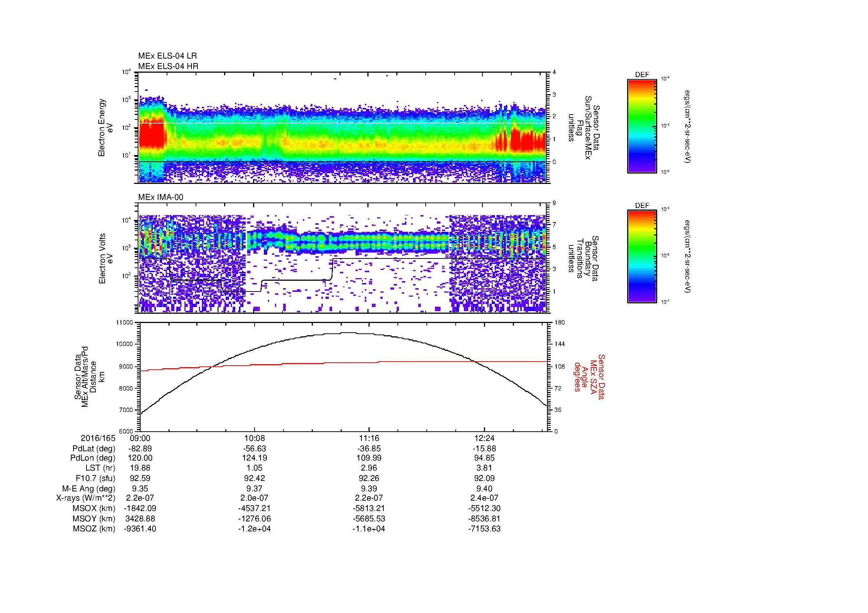Image resolution: width=868 pixels, height=613 pixels.
Task: Click the 11000 altitude axis tick
Action: (x=125, y=323)
